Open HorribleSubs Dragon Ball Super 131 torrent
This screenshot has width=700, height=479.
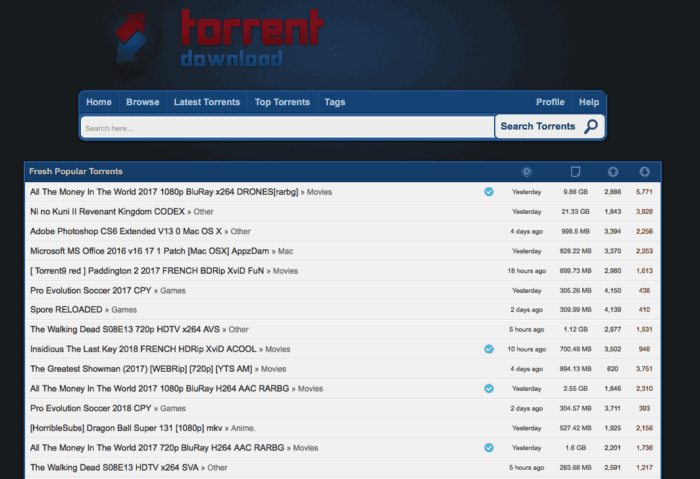pos(126,428)
